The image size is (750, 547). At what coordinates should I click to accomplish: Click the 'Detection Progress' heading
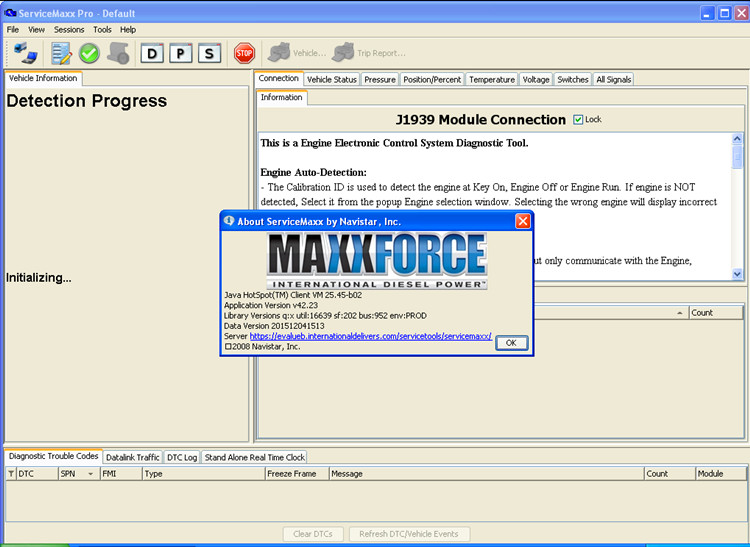pos(87,101)
